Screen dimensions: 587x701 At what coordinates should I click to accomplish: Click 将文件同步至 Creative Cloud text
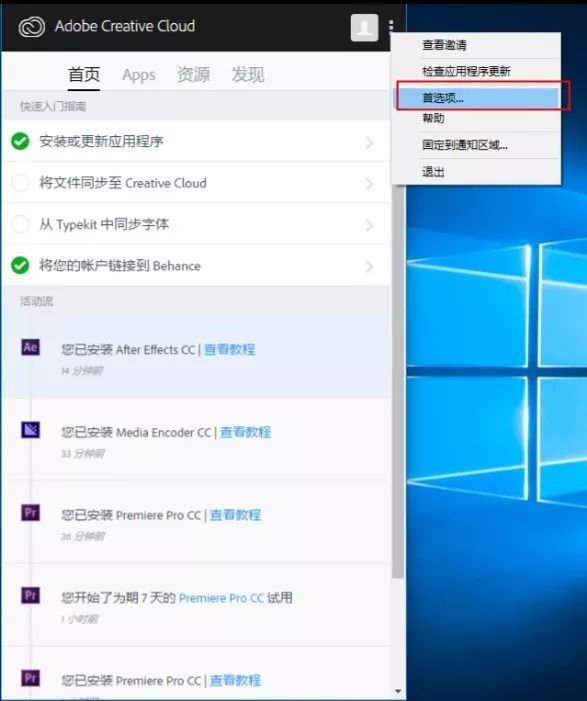tap(123, 183)
